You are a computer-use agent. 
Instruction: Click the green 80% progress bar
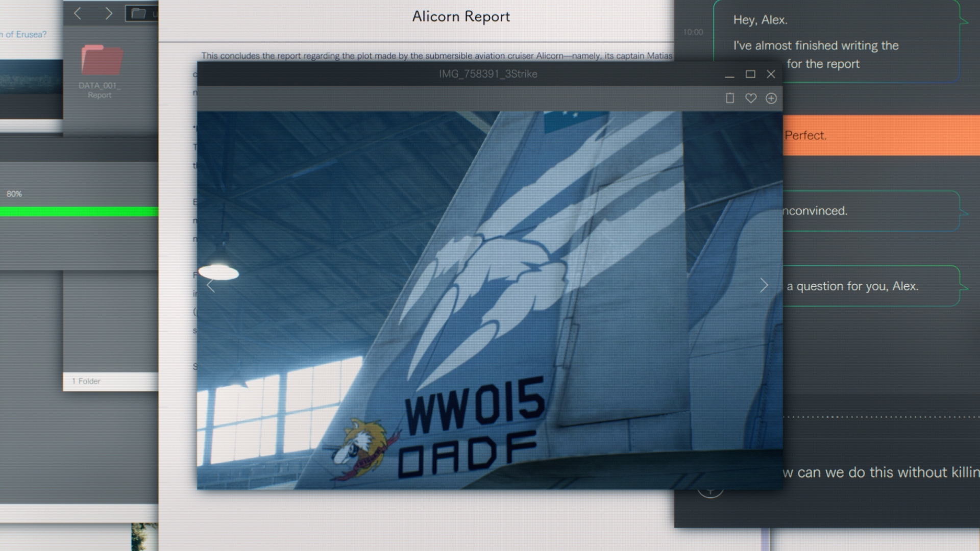point(79,211)
